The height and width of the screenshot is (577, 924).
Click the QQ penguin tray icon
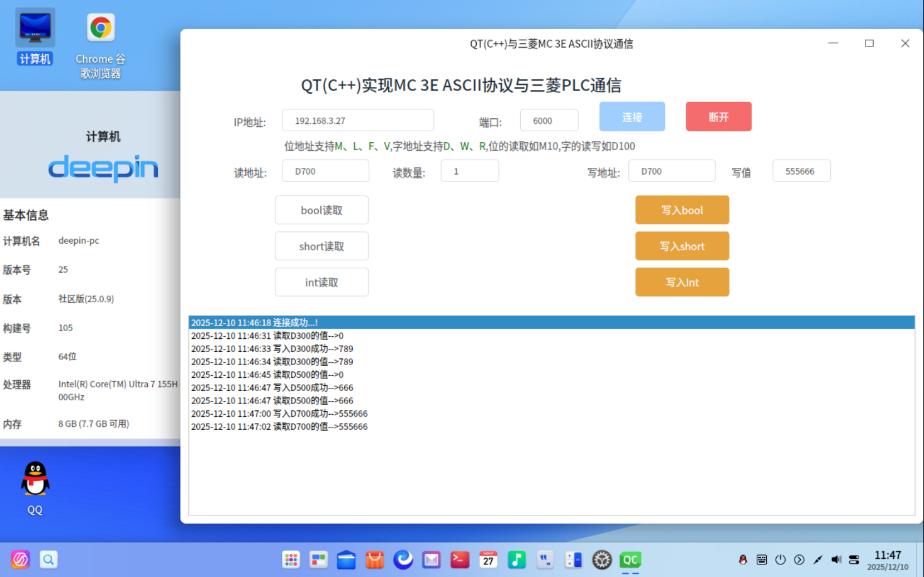(x=743, y=559)
